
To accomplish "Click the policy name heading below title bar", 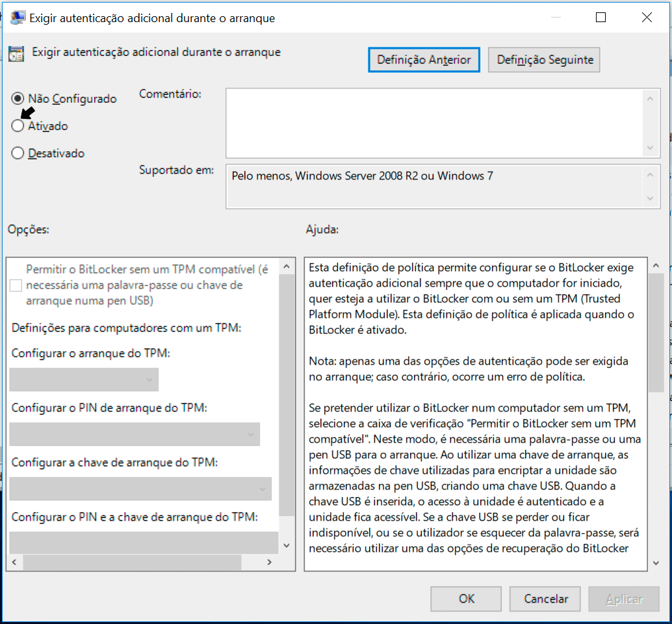I will (157, 52).
